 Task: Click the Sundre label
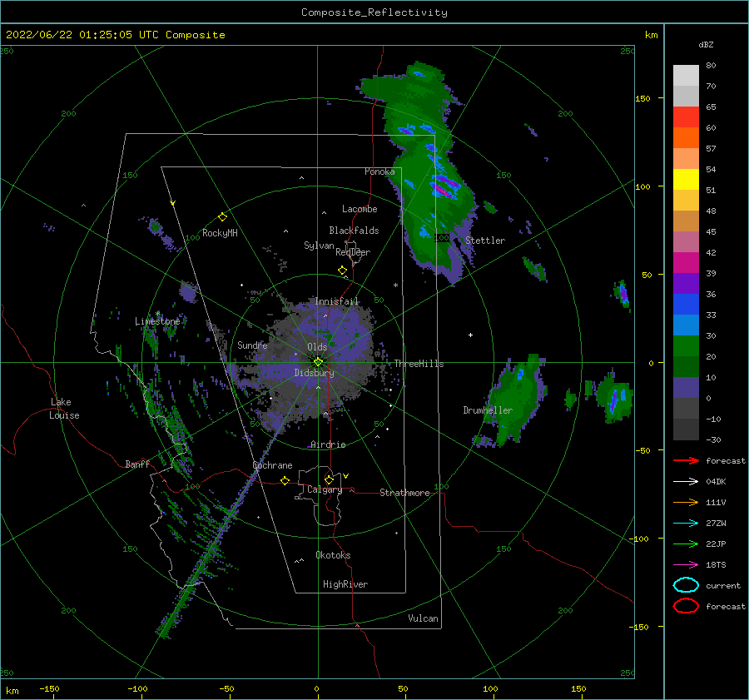(252, 345)
